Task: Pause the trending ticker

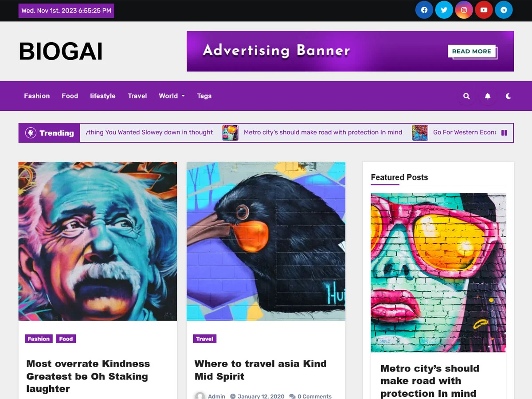Action: point(504,133)
